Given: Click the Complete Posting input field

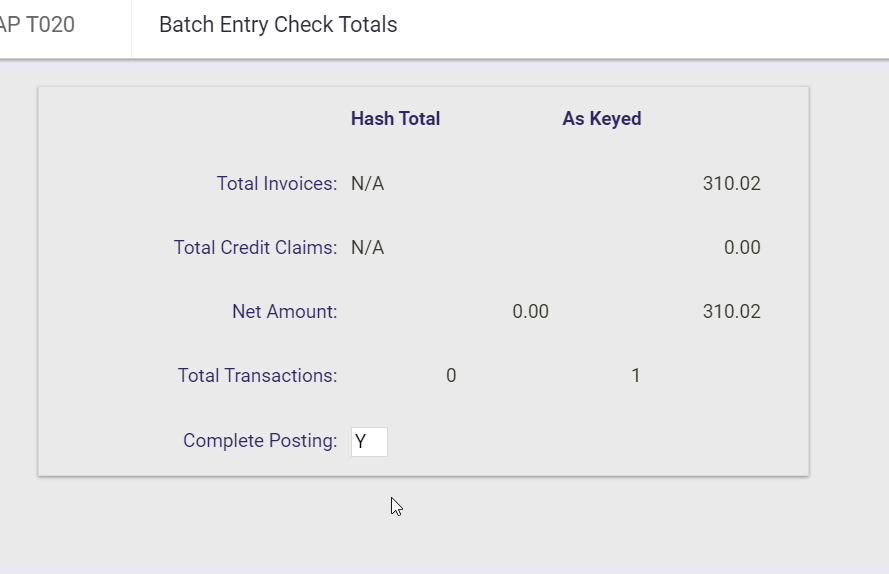Looking at the screenshot, I should click(369, 441).
